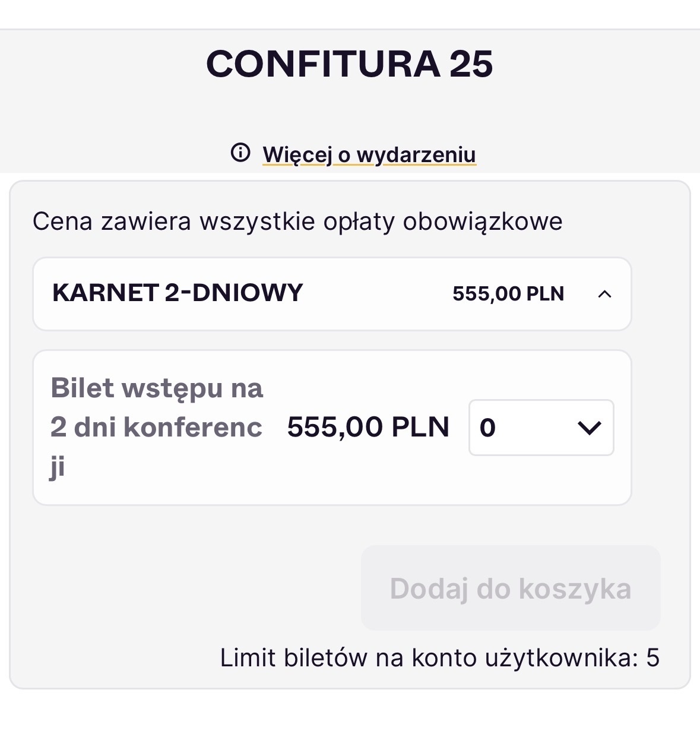Open the Więcej o wydarzeniu link
700x756 pixels.
pyautogui.click(x=369, y=154)
